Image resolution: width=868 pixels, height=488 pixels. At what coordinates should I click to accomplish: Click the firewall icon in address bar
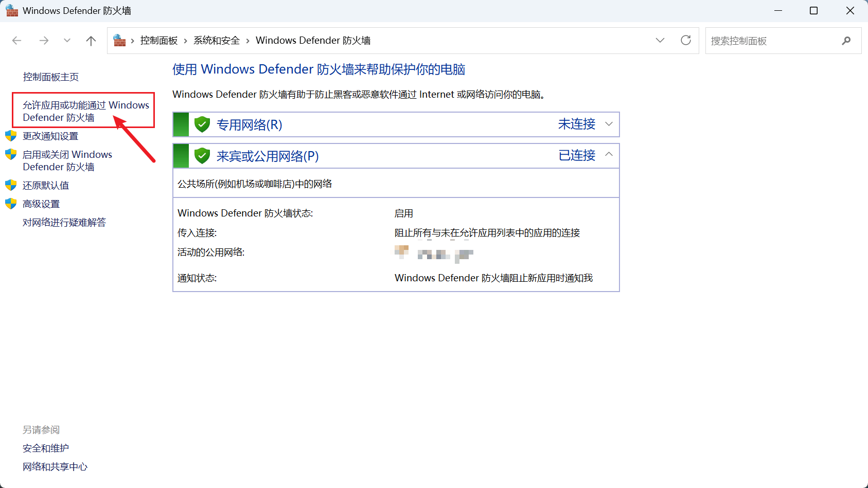tap(120, 41)
